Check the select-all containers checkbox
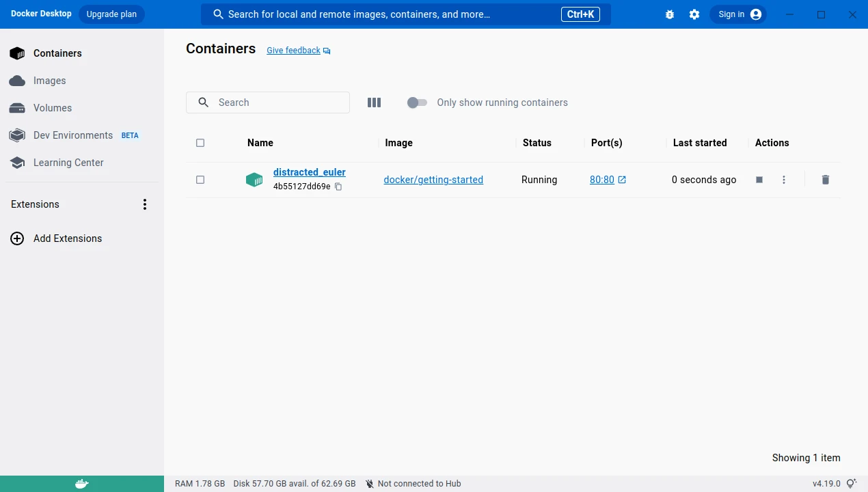Viewport: 868px width, 492px height. coord(200,143)
